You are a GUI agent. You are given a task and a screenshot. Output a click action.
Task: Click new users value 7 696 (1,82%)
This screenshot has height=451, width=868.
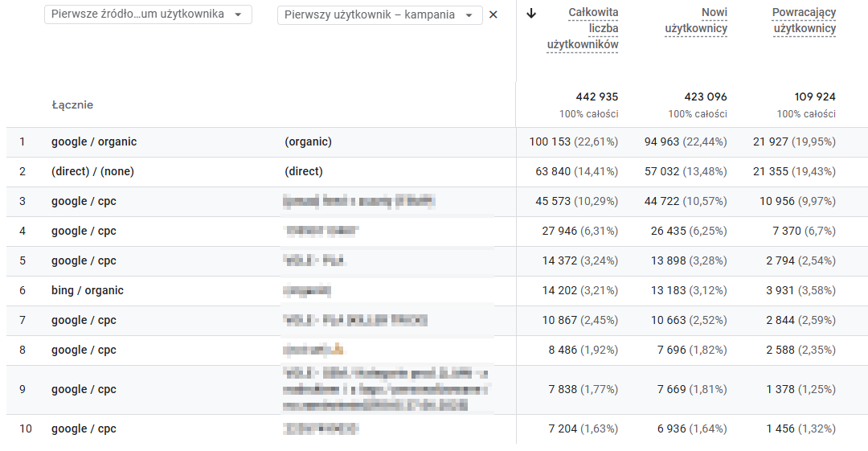692,351
